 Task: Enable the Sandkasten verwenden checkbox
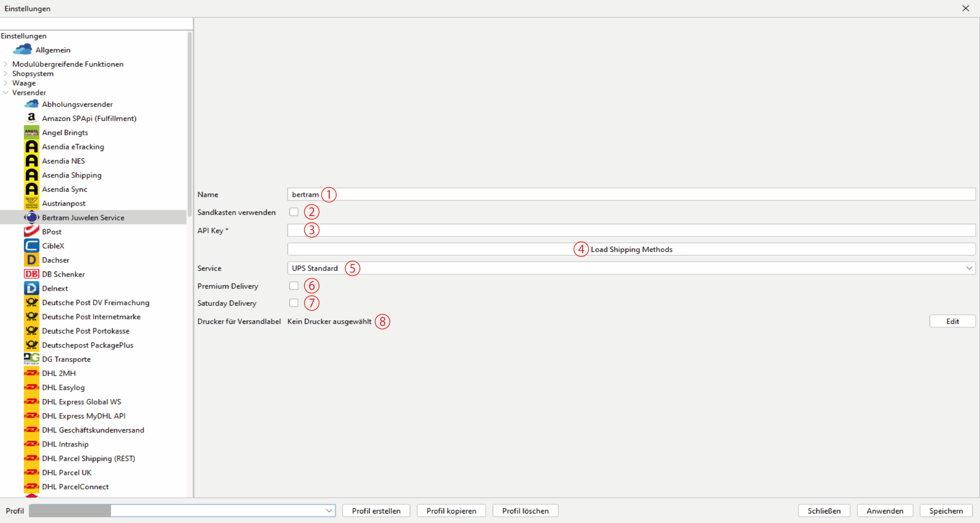(294, 212)
